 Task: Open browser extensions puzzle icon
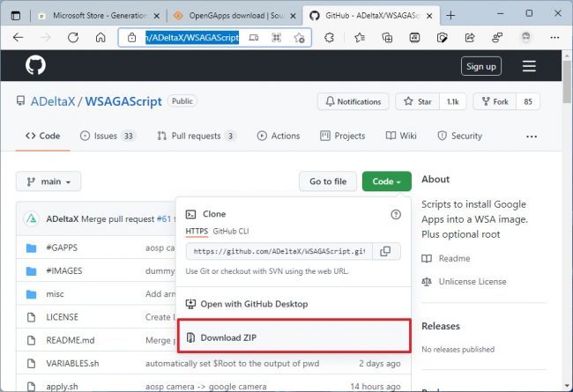[x=330, y=37]
